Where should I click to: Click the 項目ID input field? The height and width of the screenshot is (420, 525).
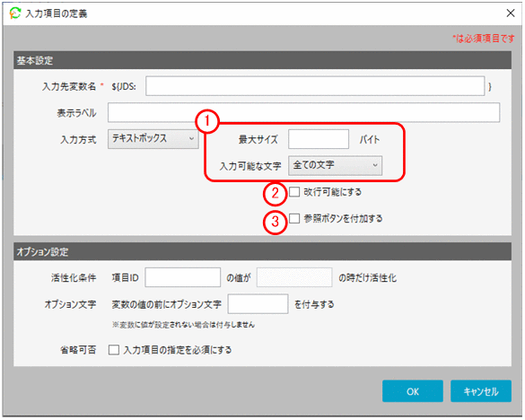pyautogui.click(x=183, y=277)
